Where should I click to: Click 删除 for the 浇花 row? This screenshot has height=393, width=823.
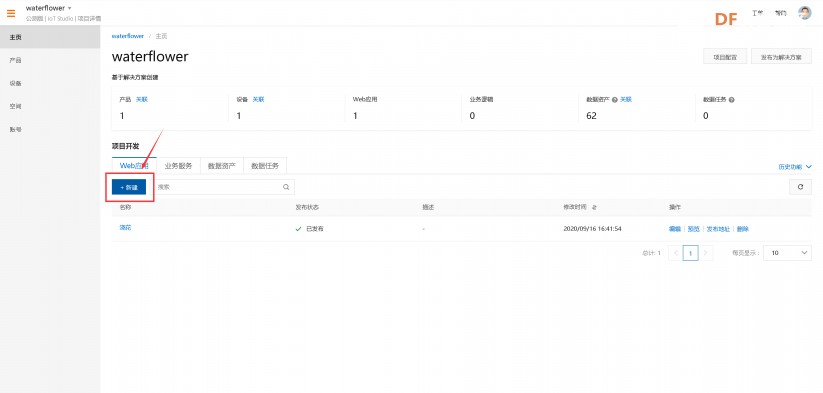743,229
